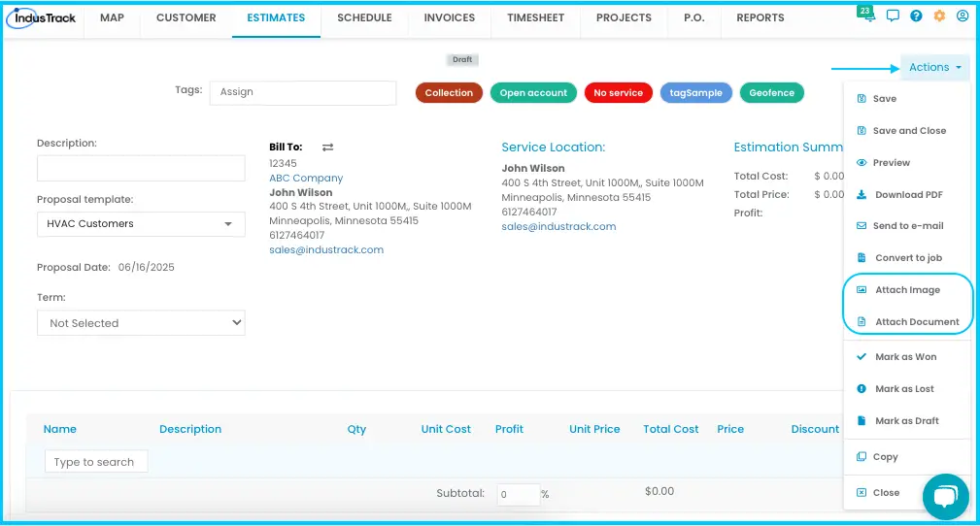
Task: Select Send to e-mail option
Action: tap(907, 225)
